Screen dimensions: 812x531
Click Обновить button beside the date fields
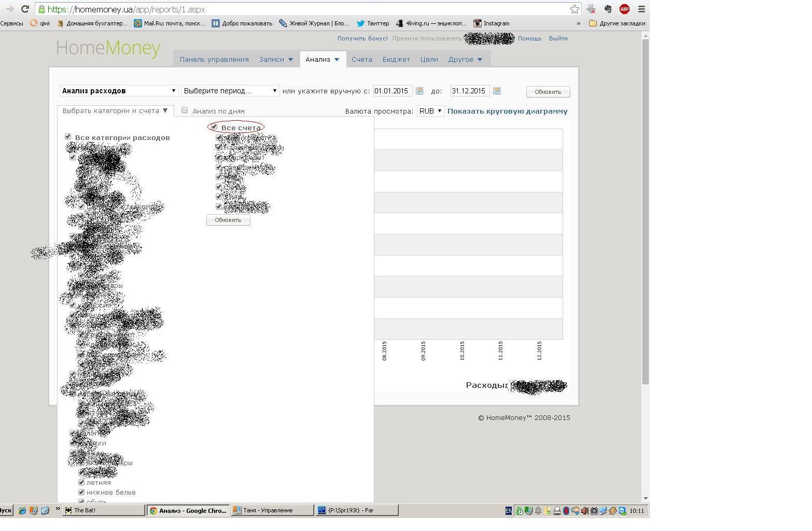548,92
